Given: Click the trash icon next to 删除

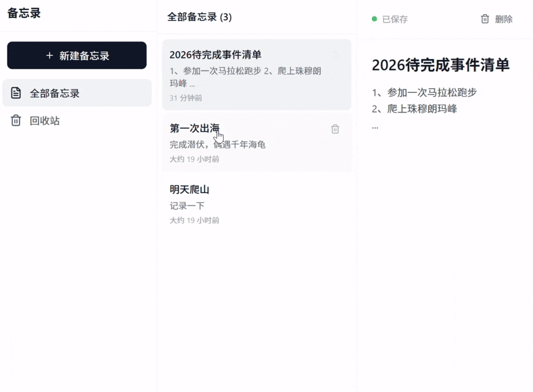Looking at the screenshot, I should 485,19.
